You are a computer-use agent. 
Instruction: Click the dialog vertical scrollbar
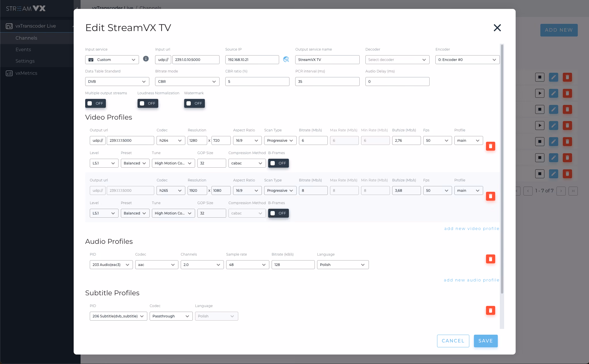(x=502, y=169)
